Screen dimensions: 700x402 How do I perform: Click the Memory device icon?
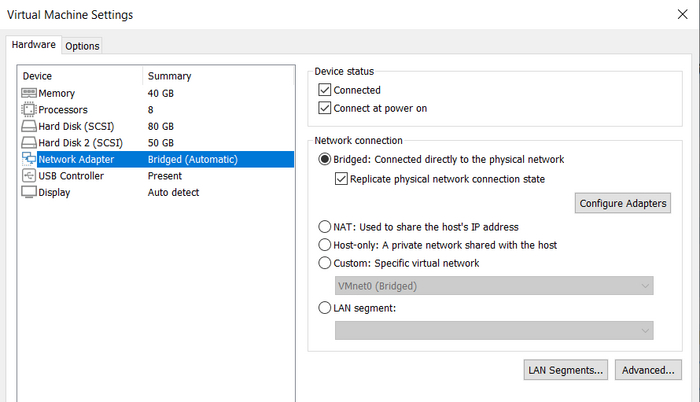pyautogui.click(x=29, y=93)
